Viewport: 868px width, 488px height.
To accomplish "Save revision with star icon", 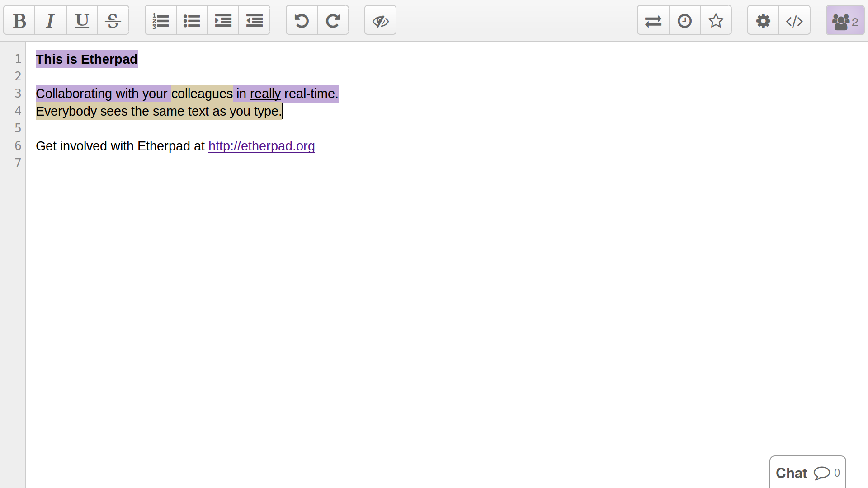I will point(716,20).
